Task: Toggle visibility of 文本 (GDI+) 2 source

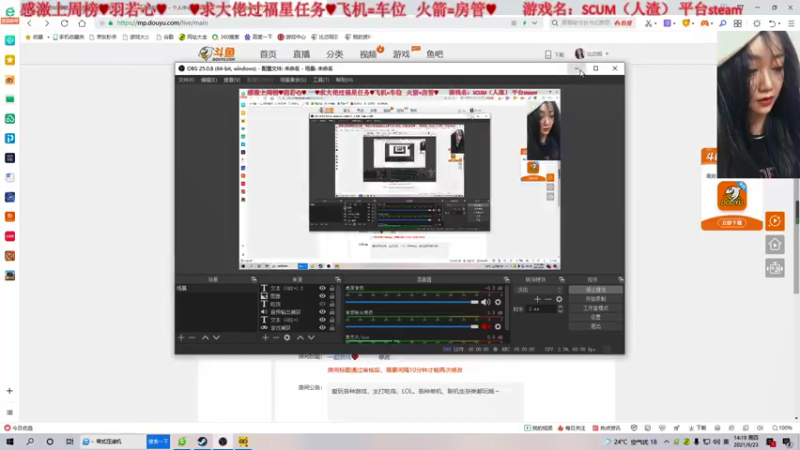Action: coord(322,288)
